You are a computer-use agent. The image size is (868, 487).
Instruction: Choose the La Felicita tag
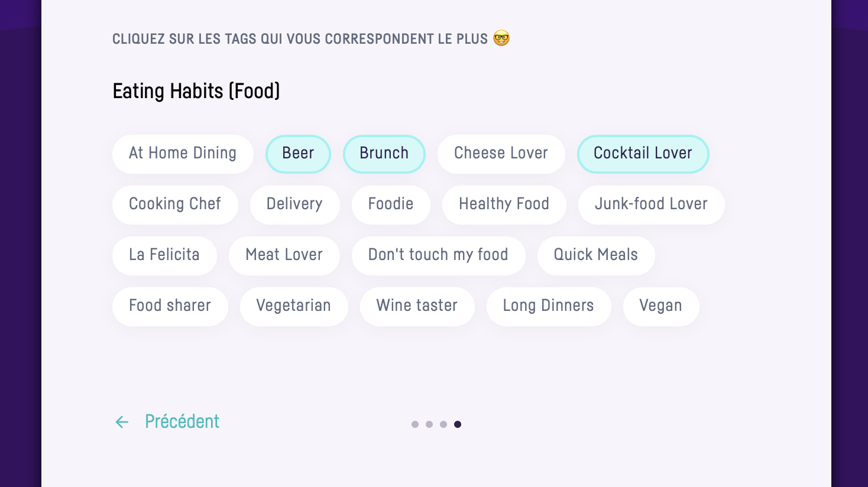point(164,255)
